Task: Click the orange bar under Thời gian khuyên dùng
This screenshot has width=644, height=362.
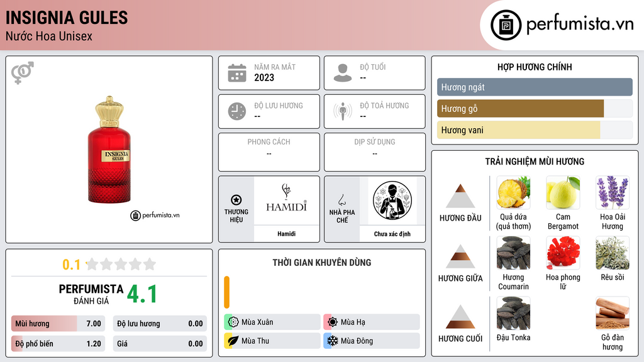Action: point(226,292)
